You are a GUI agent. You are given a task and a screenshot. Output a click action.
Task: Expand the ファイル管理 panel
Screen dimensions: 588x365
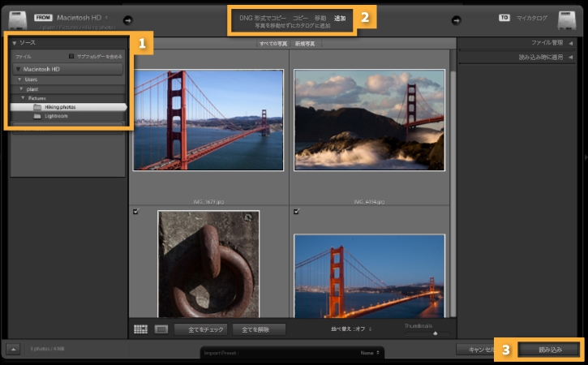click(571, 43)
